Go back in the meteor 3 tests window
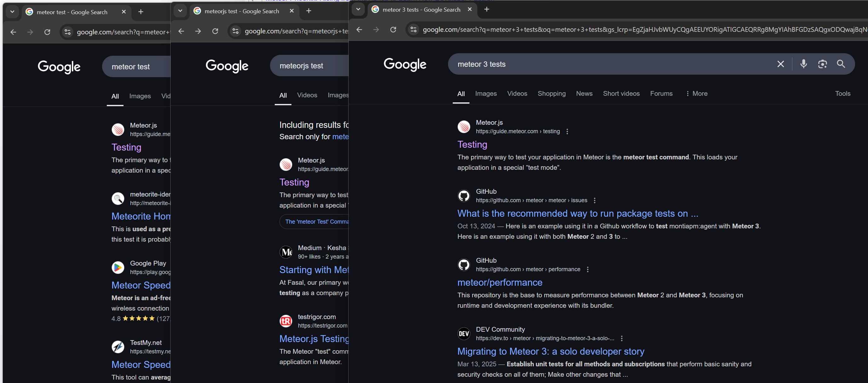The image size is (868, 383). tap(359, 30)
